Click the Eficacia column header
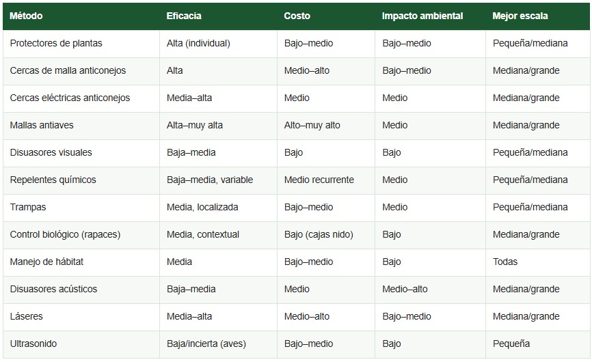Screen dimensions: 592x364 pos(218,16)
